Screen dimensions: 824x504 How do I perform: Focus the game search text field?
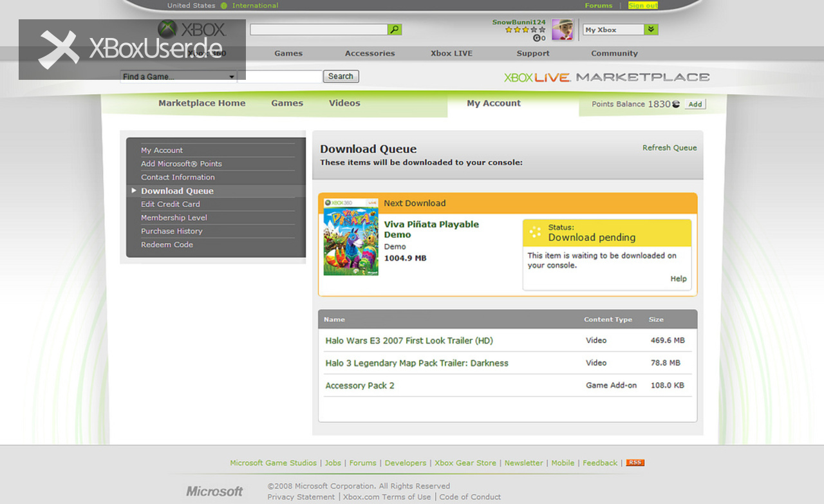pos(280,77)
